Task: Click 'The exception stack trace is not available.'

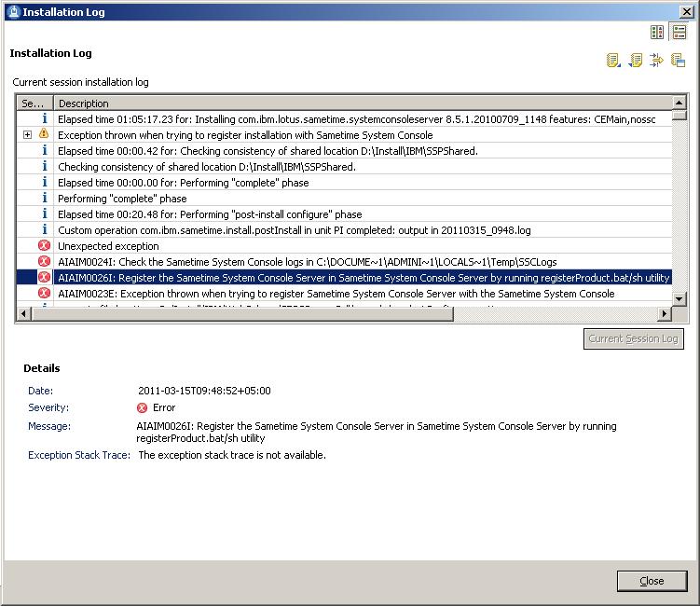Action: [x=232, y=455]
